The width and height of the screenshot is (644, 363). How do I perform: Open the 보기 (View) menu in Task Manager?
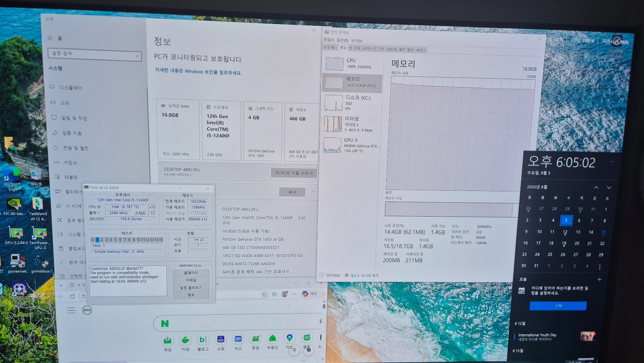coord(356,41)
